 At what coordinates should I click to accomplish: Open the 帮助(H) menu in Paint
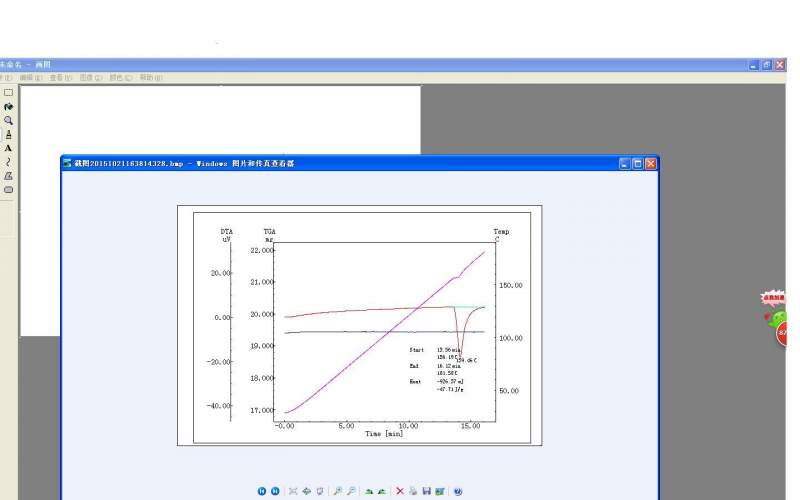click(x=151, y=78)
